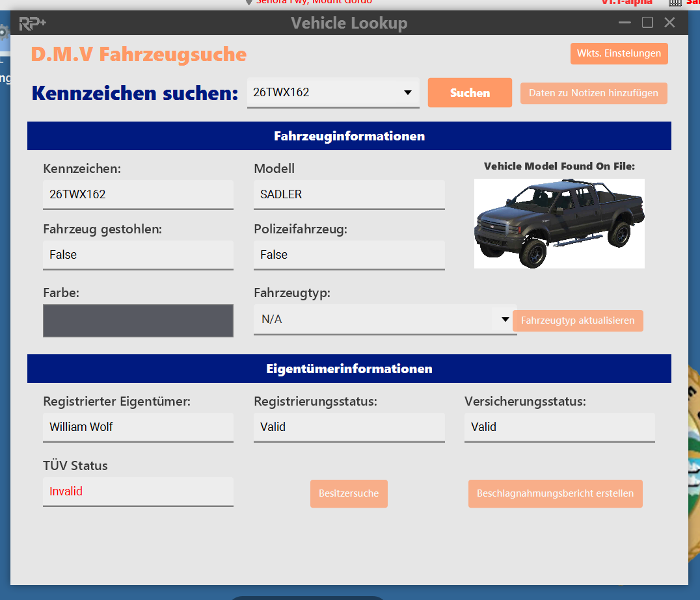Screen dimensions: 700x600
Task: Minimize the Vehicle Lookup window
Action: click(625, 23)
